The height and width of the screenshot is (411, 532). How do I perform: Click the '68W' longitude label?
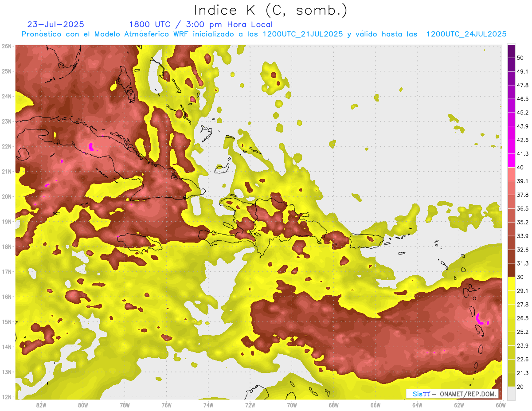(334, 405)
